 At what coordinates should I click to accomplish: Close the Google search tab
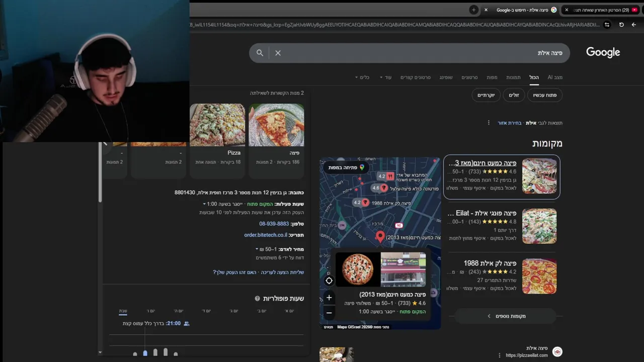(486, 10)
